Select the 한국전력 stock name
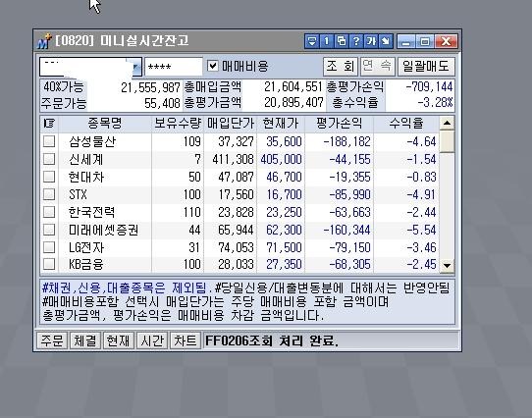This screenshot has width=532, height=418. tap(92, 212)
